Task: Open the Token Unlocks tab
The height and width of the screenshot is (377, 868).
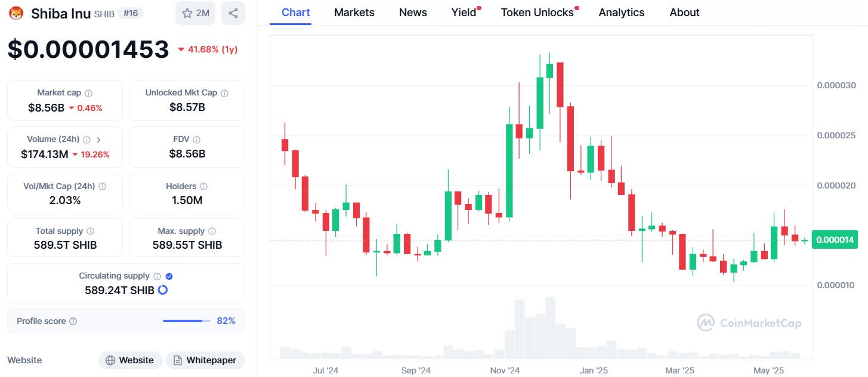Action: (538, 13)
